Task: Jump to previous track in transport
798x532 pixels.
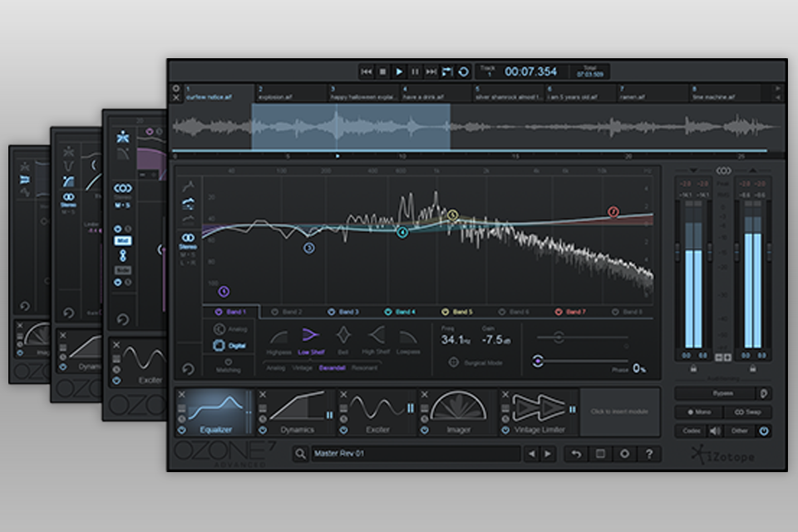Action: pyautogui.click(x=366, y=71)
